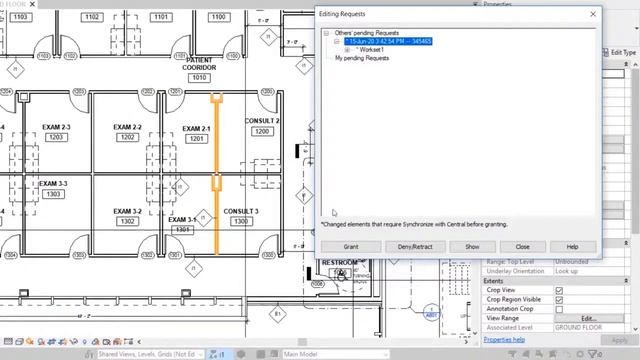This screenshot has width=640, height=360.
Task: Toggle Shadows in view control bar
Action: [x=41, y=342]
